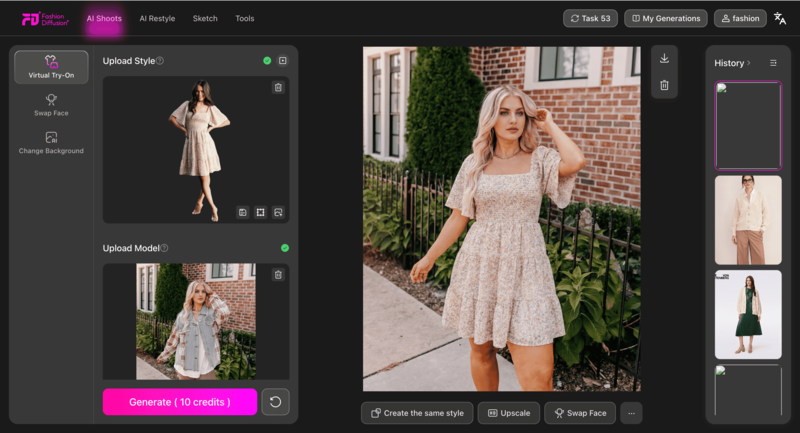Screen dimensions: 800x433
Task: Open the more options ellipsis menu
Action: click(630, 413)
